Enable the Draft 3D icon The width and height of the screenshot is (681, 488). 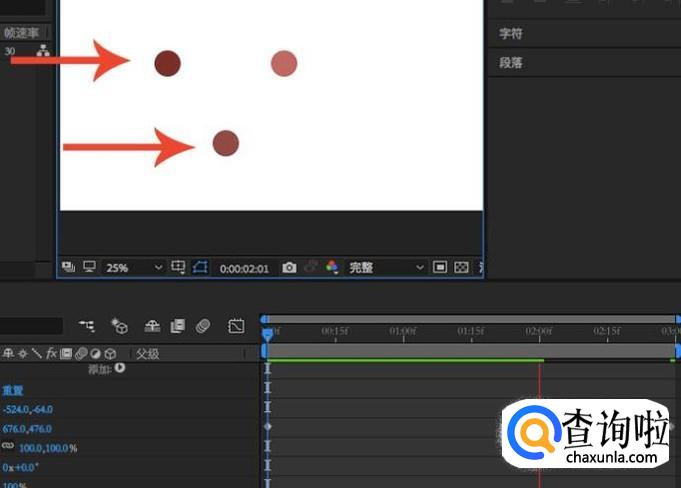[x=119, y=326]
